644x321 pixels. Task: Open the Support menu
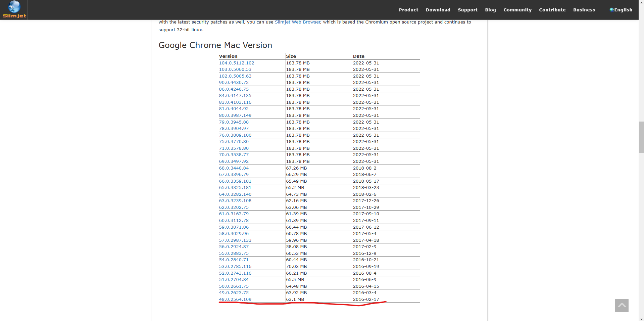(467, 10)
